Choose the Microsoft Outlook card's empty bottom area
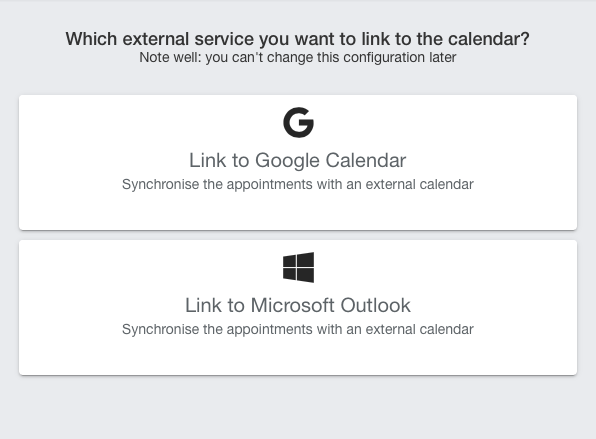Viewport: 596px width, 439px height. 298,357
